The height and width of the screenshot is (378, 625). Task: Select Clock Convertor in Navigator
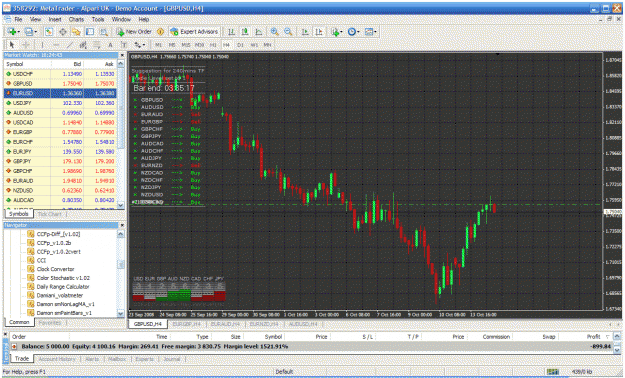55,269
